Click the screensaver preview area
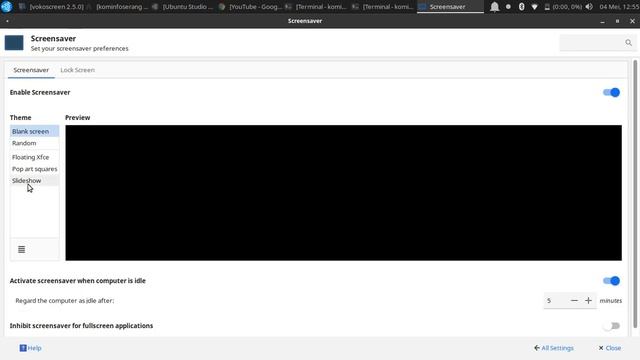The height and width of the screenshot is (360, 640). coord(343,193)
